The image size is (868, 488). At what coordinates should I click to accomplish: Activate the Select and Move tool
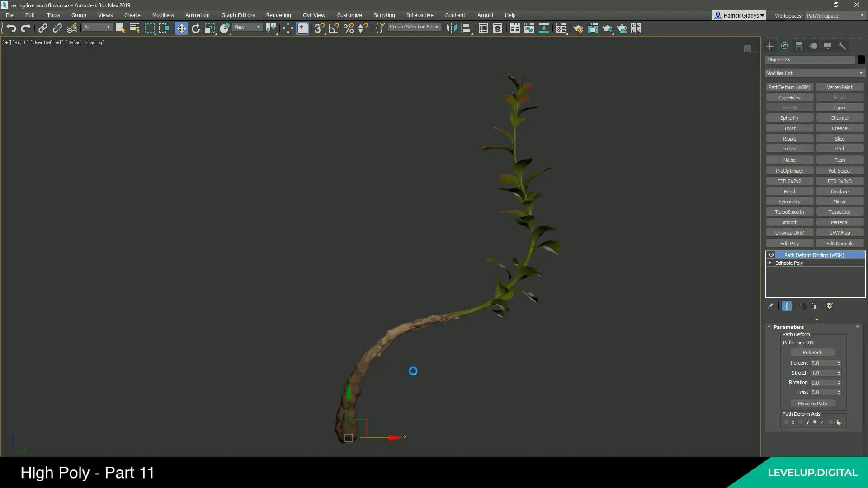[x=181, y=28]
